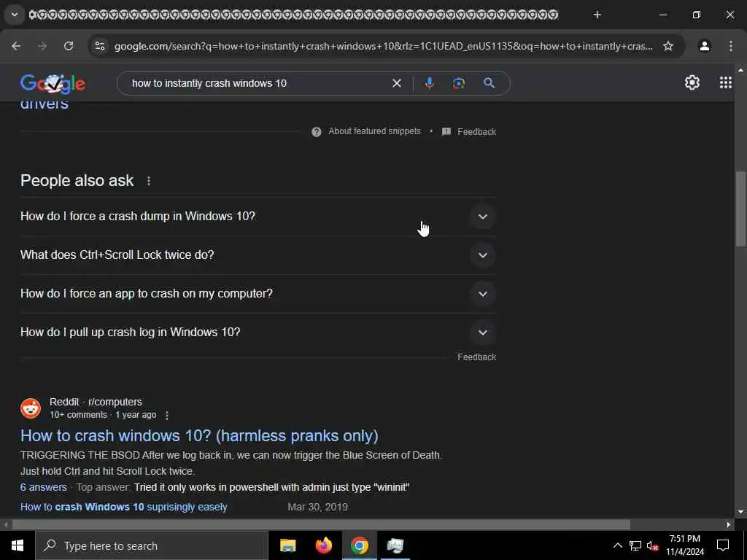Image resolution: width=747 pixels, height=560 pixels.
Task: Open the notification center icon
Action: click(723, 545)
